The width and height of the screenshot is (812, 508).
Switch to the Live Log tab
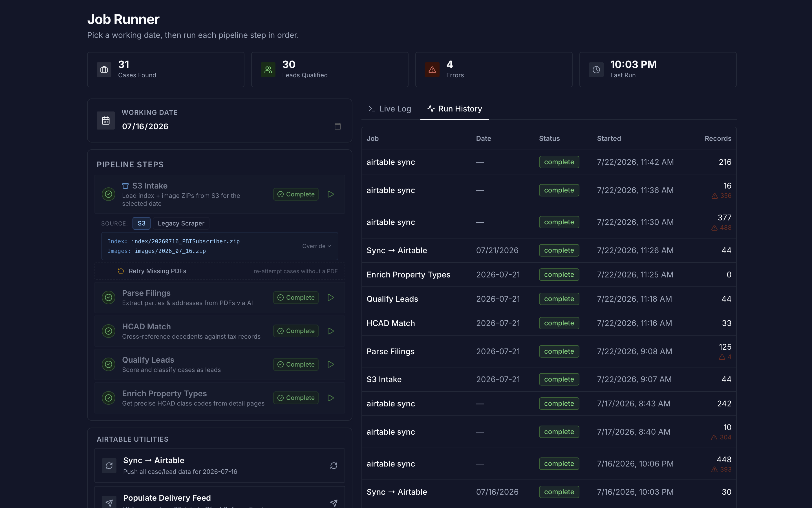click(x=390, y=109)
